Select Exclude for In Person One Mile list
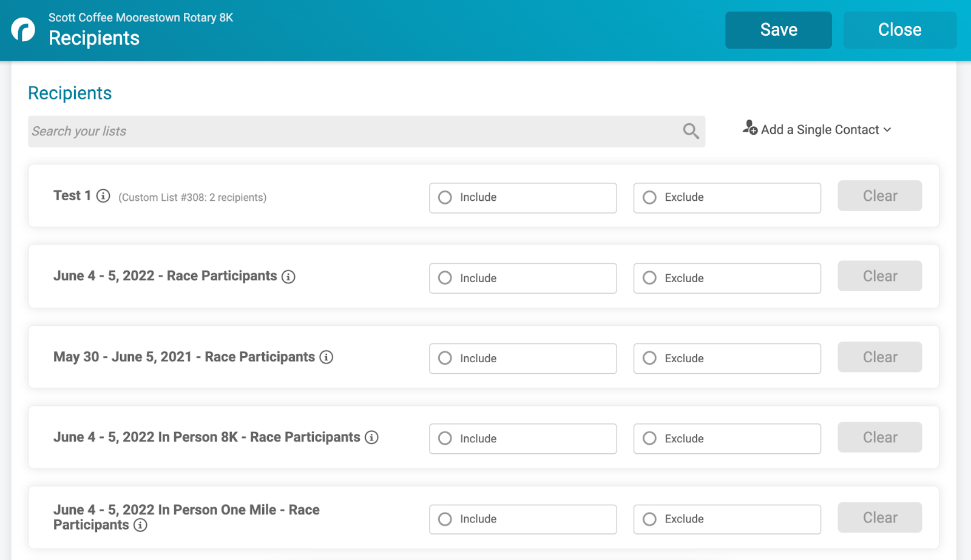The width and height of the screenshot is (971, 560). (x=727, y=519)
